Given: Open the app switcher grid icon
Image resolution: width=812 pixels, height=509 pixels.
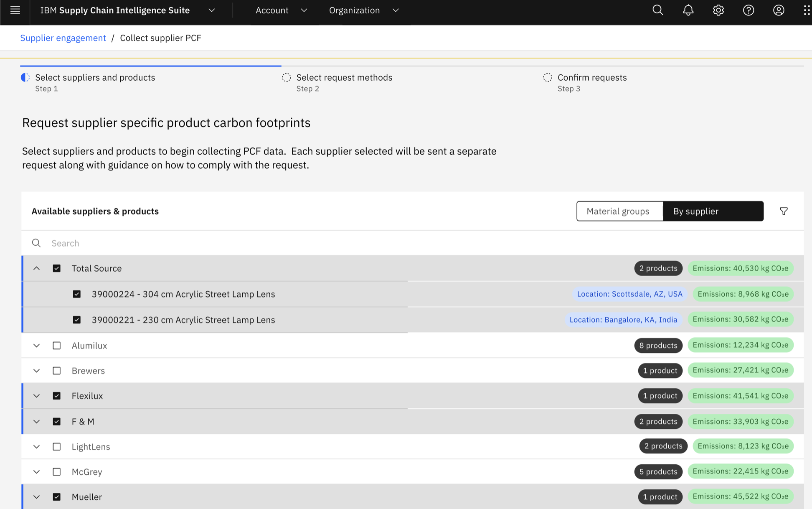Looking at the screenshot, I should click(807, 10).
